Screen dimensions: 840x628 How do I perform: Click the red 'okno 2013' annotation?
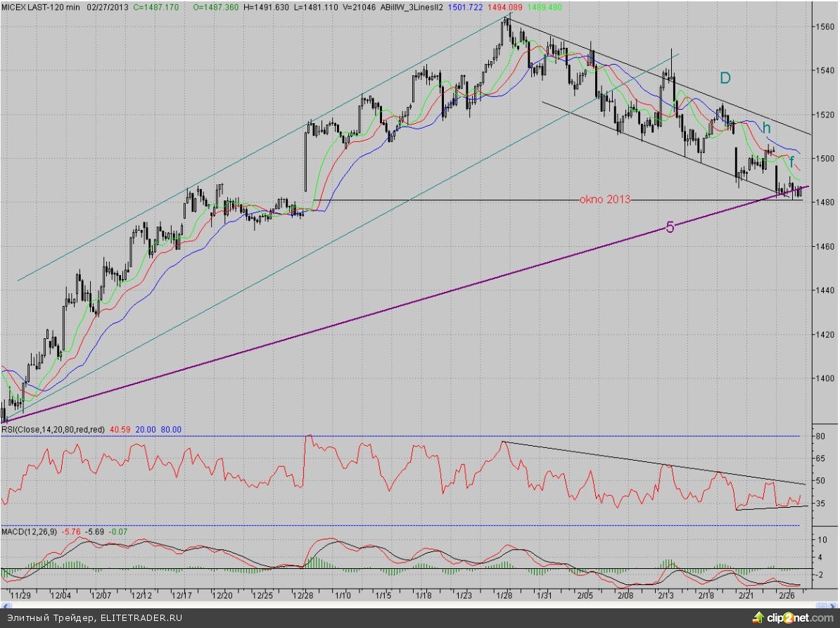[604, 200]
